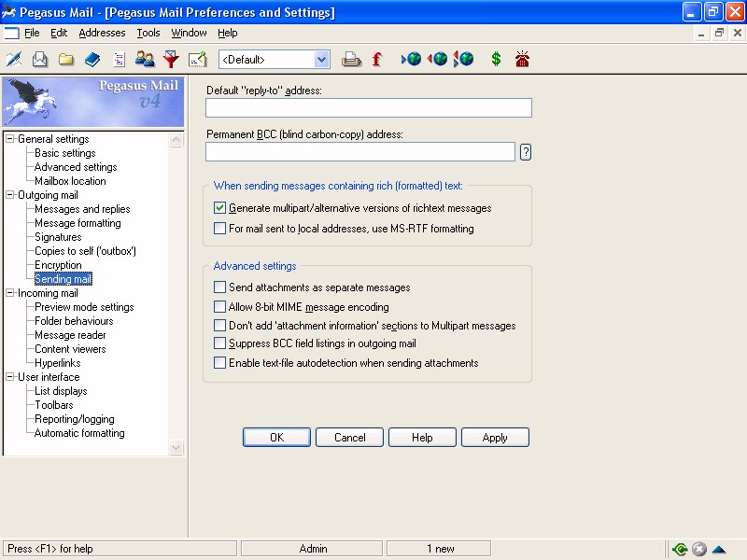
Task: Open Encryption settings
Action: (x=58, y=265)
